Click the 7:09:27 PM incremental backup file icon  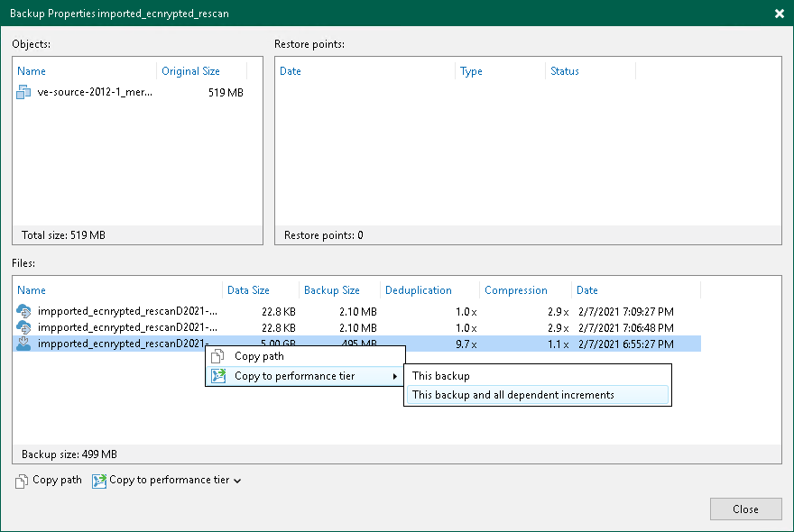[x=24, y=311]
